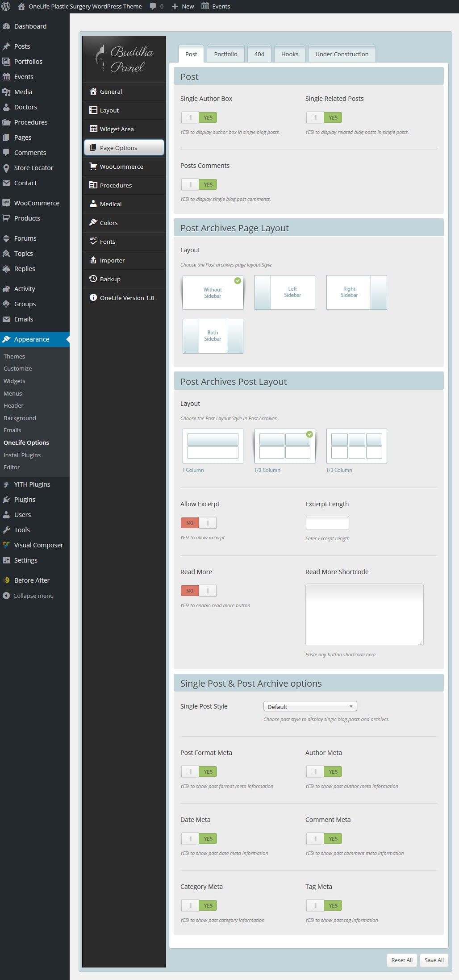Click the comments bubble icon in admin bar
The width and height of the screenshot is (459, 980).
point(153,6)
